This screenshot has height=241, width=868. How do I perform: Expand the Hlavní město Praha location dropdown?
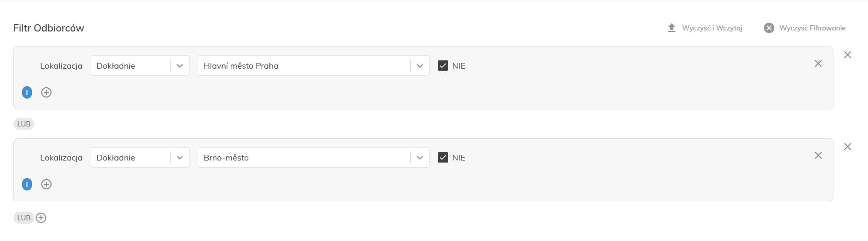point(314,66)
